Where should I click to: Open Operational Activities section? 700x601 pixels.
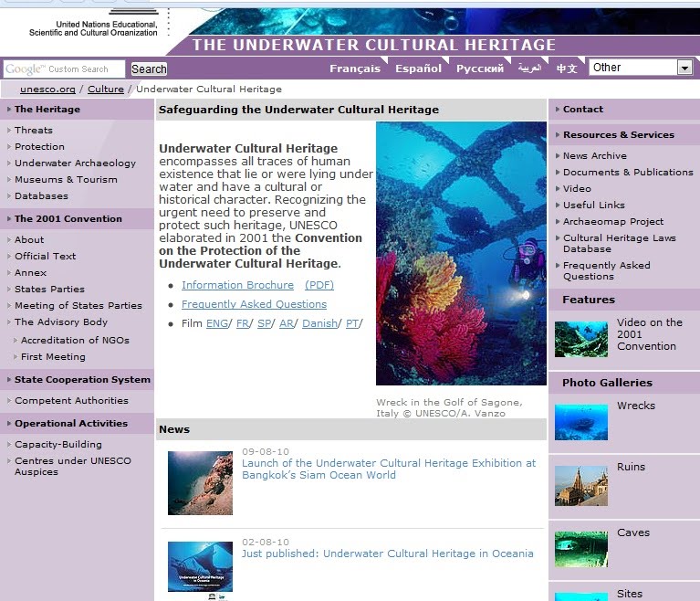click(71, 423)
